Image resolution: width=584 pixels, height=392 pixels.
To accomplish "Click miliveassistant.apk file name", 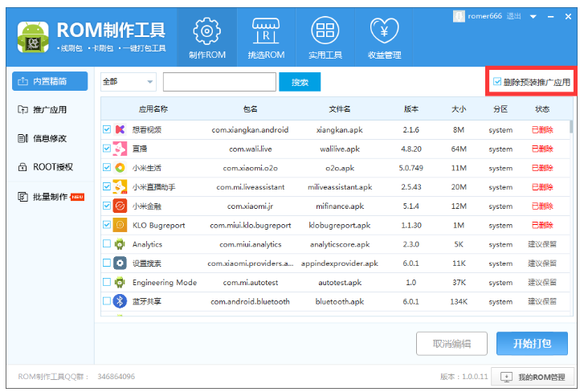I will point(340,187).
